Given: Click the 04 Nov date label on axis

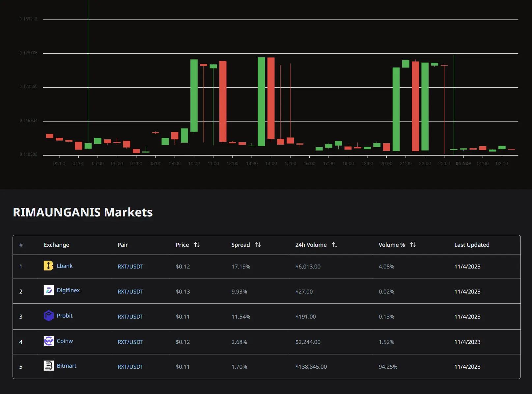Looking at the screenshot, I should point(463,163).
